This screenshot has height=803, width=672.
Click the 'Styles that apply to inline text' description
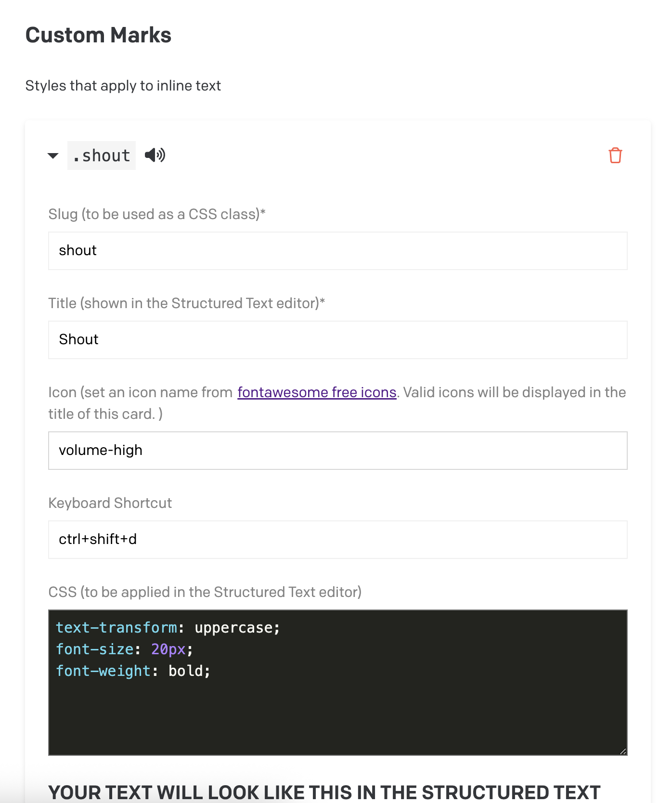tap(123, 86)
